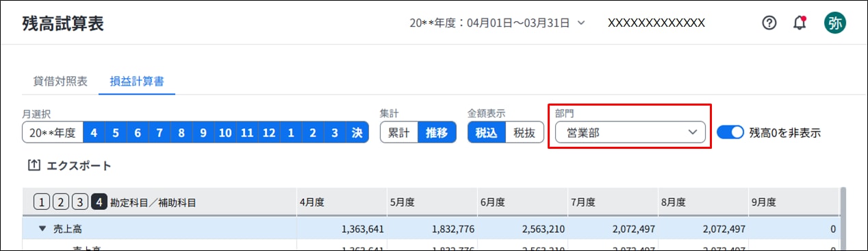Collapse the 売上高 row triangle
This screenshot has height=251, width=868.
coord(42,229)
